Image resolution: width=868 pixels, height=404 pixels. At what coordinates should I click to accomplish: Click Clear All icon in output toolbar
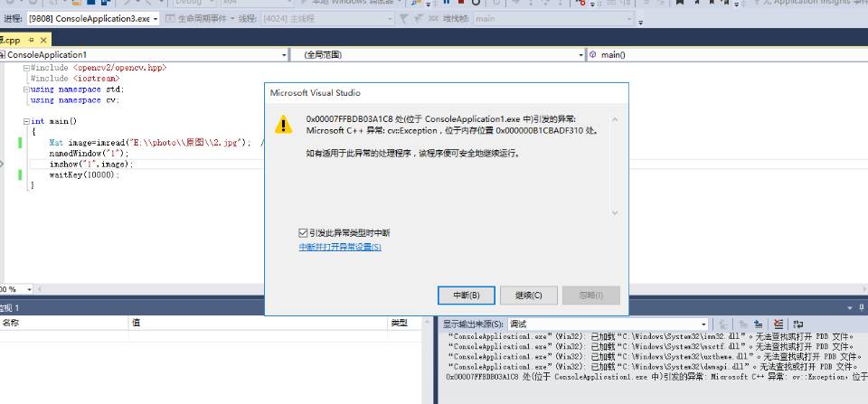click(x=778, y=324)
